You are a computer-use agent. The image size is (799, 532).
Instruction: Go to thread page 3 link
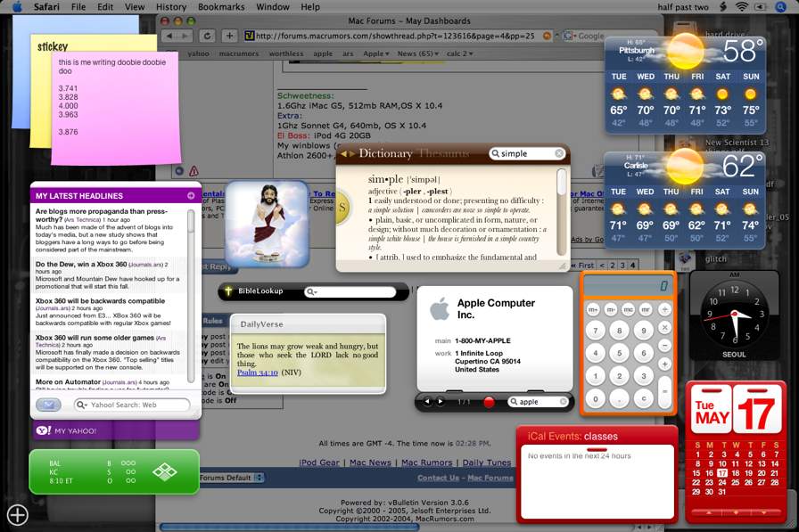[x=622, y=266]
